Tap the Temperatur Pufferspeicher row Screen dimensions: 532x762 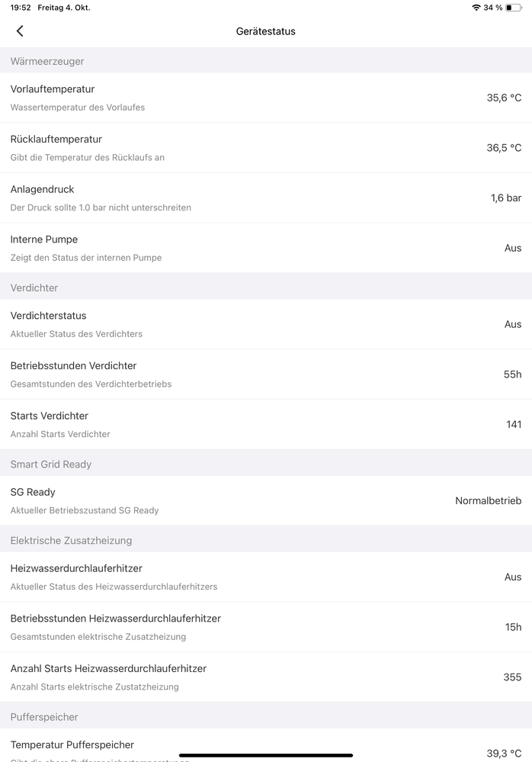click(x=266, y=748)
